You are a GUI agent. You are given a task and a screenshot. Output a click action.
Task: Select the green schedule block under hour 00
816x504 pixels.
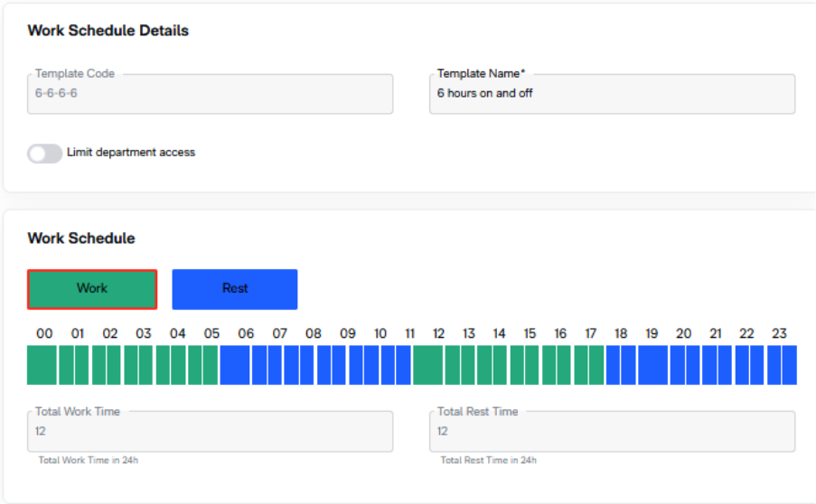[x=42, y=365]
